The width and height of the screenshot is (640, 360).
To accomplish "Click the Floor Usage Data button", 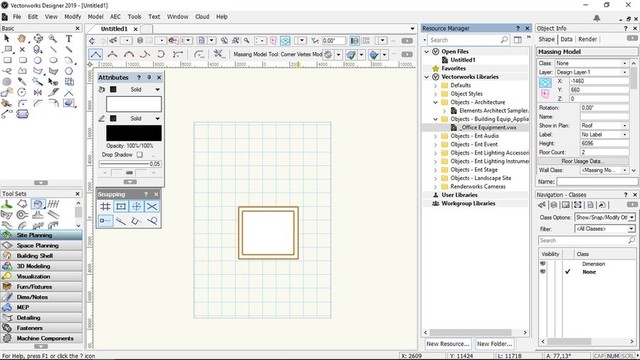I will [583, 161].
